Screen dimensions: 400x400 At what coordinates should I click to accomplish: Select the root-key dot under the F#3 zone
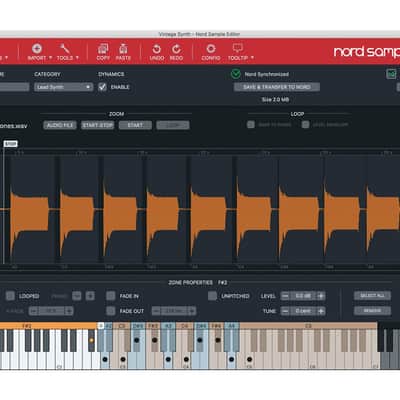pyautogui.click(x=154, y=340)
